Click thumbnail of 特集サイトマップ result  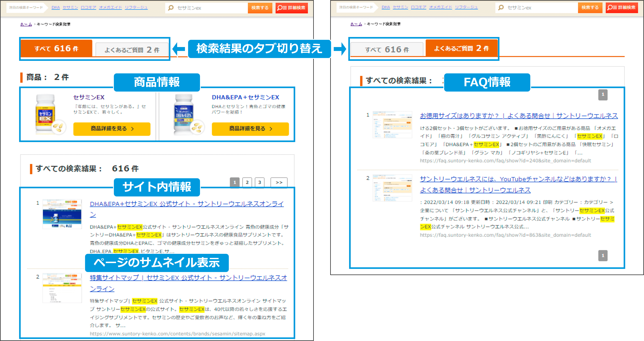[62, 288]
